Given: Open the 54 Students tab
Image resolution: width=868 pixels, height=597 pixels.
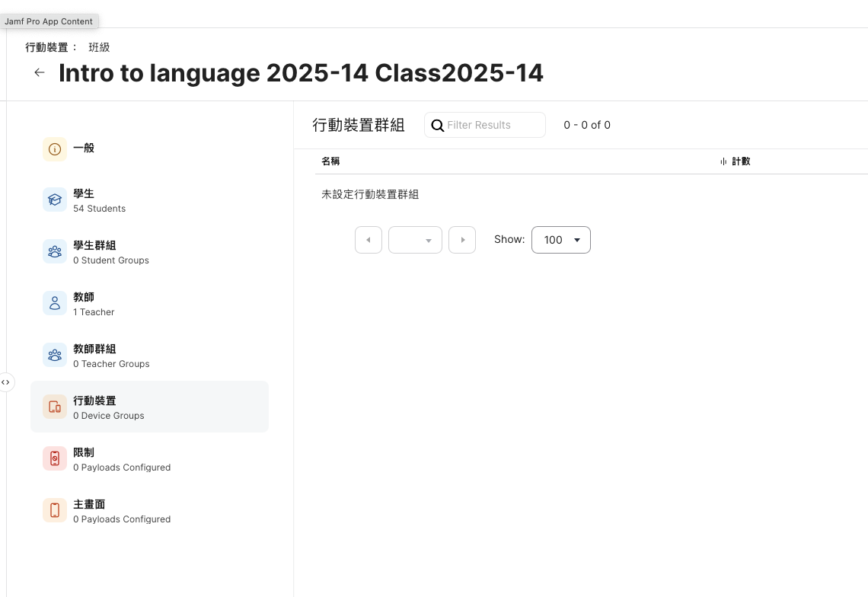Looking at the screenshot, I should point(99,201).
